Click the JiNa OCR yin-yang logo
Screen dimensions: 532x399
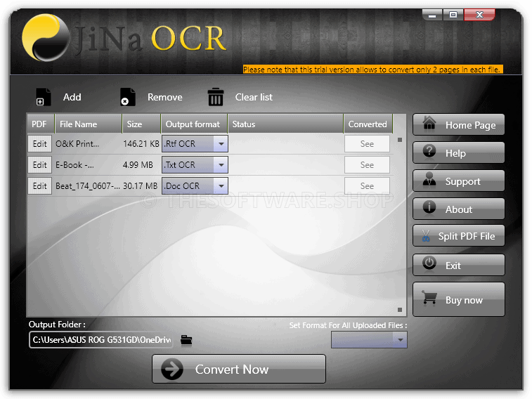pyautogui.click(x=46, y=38)
